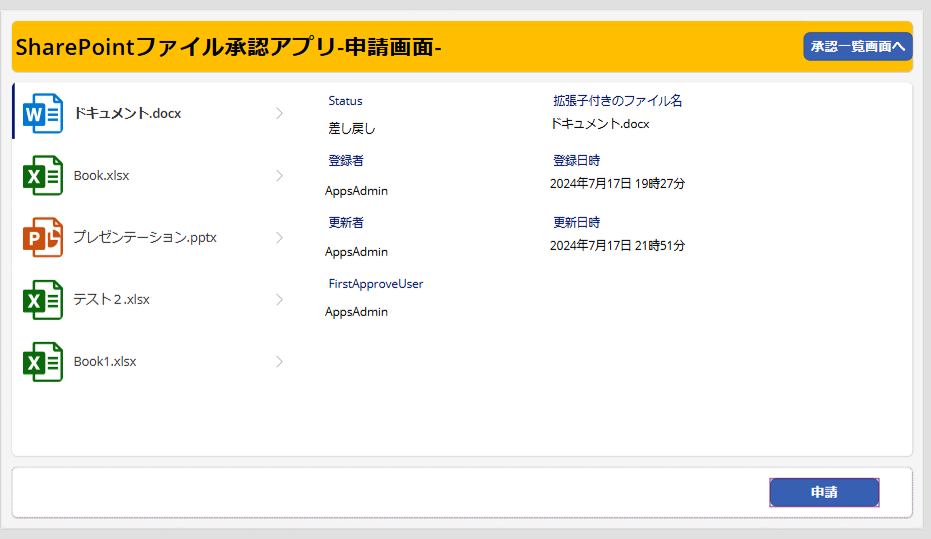Click the 登録日時 label

pyautogui.click(x=576, y=160)
